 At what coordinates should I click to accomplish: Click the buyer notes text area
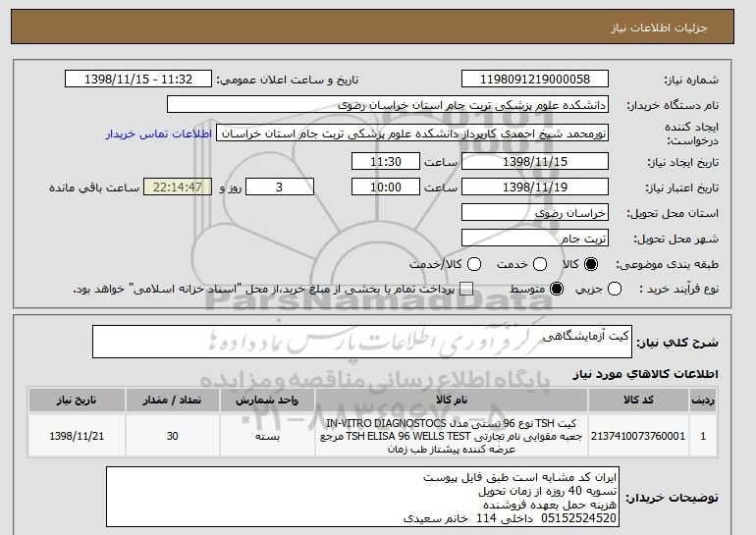tap(362, 497)
